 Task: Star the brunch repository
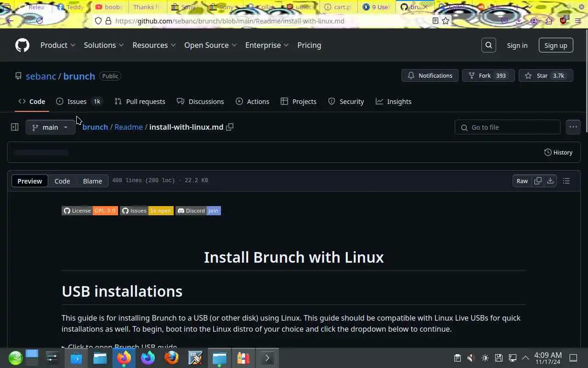[x=546, y=75]
